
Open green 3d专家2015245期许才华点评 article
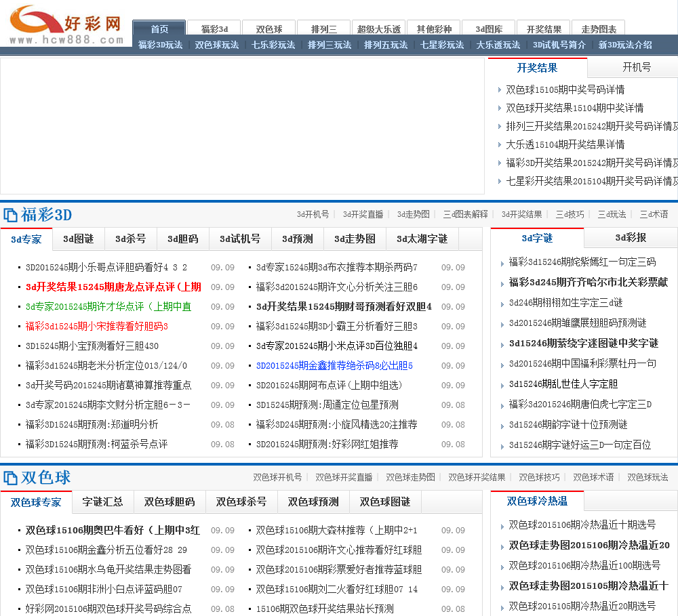tap(108, 306)
